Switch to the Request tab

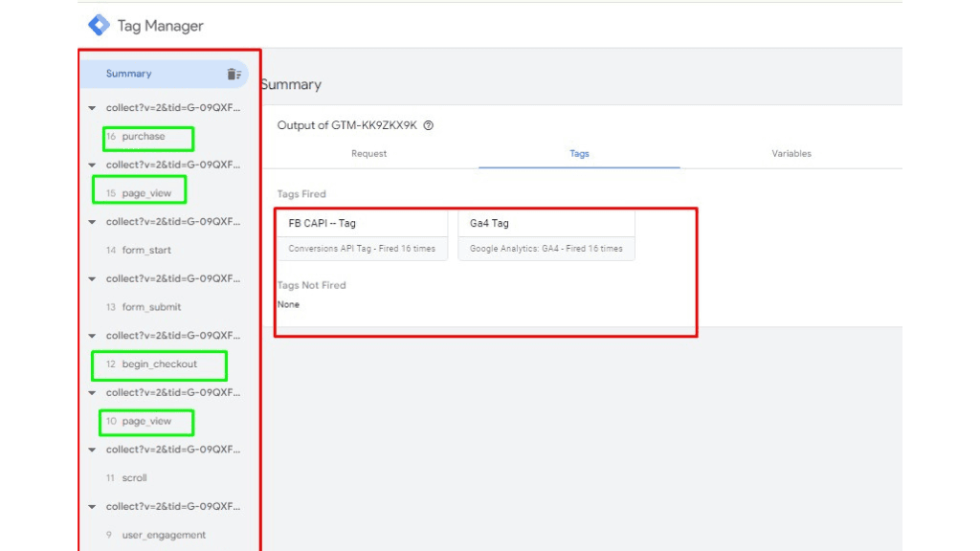click(x=368, y=154)
